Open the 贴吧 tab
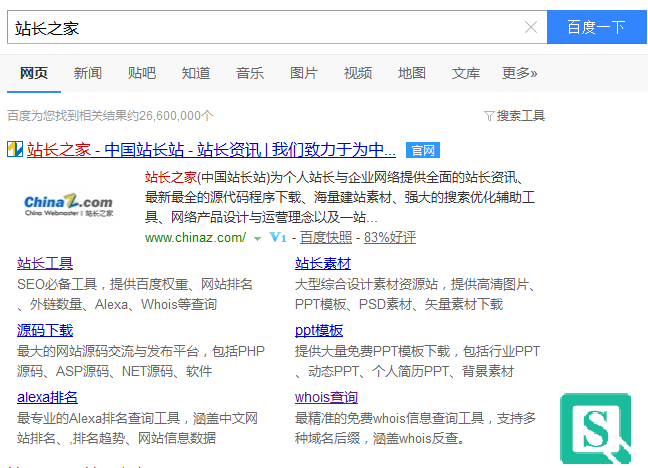The width and height of the screenshot is (648, 468). pos(142,73)
